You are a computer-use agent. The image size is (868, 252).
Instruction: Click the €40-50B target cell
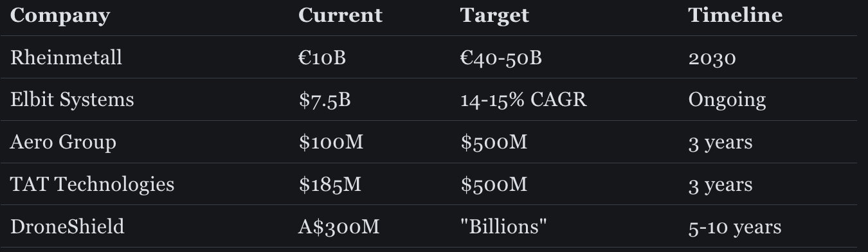click(501, 57)
